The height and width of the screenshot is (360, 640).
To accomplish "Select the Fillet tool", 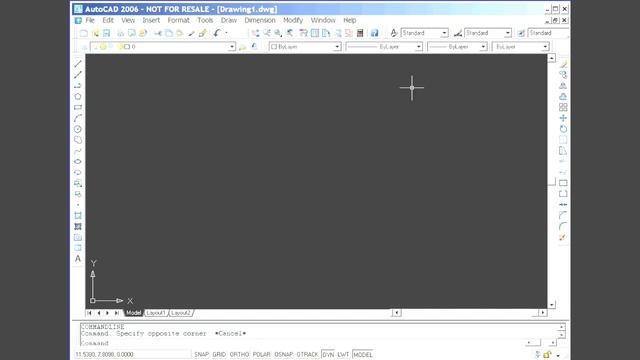I will 563,227.
